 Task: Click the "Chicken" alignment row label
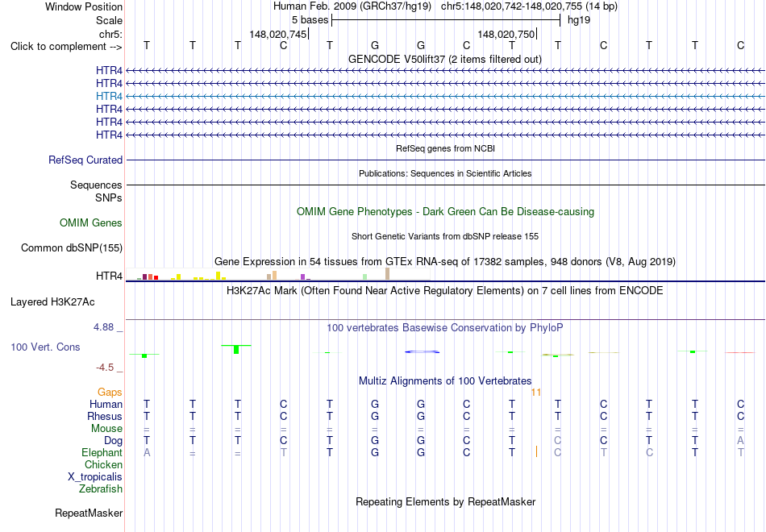point(103,464)
